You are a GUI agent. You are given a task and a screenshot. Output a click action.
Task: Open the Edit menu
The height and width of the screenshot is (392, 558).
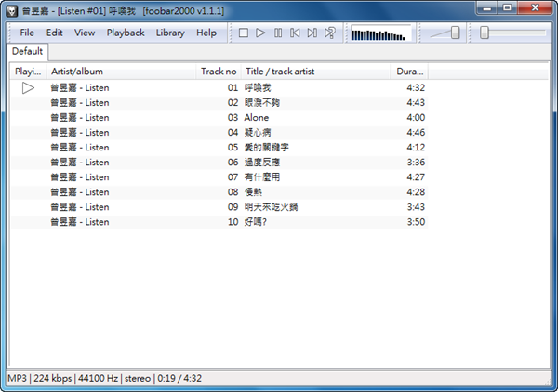pyautogui.click(x=55, y=33)
